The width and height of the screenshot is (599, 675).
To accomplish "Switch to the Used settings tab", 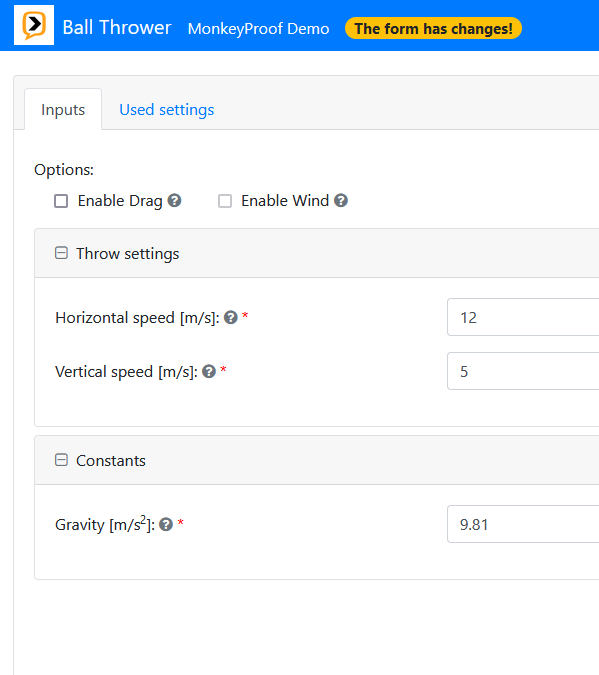I will (167, 110).
